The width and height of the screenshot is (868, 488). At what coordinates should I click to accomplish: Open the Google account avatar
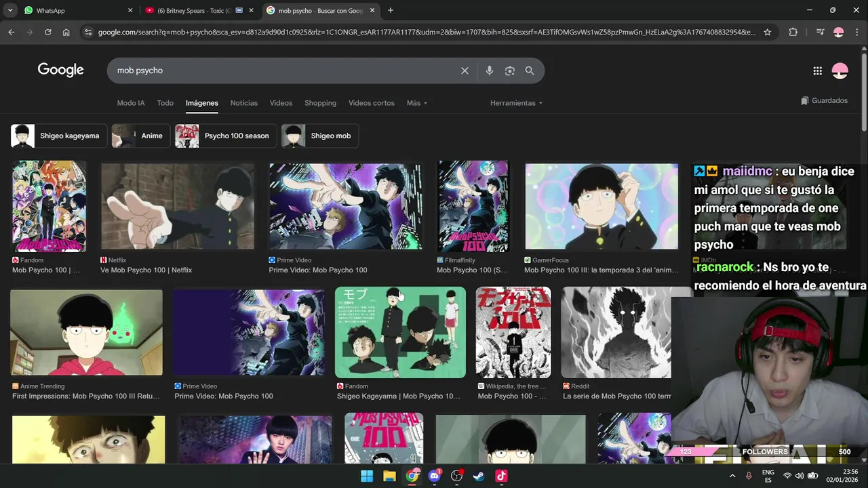840,70
